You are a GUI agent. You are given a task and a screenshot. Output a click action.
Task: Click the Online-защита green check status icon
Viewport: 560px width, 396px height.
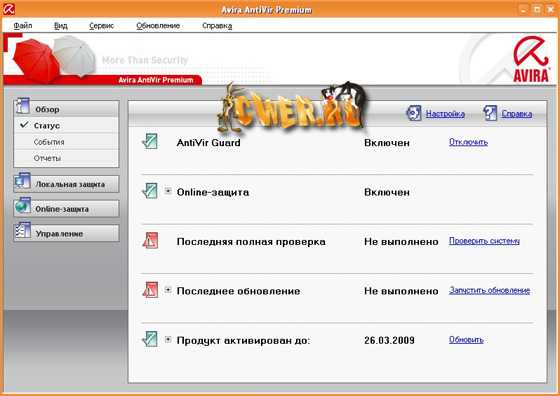click(150, 190)
